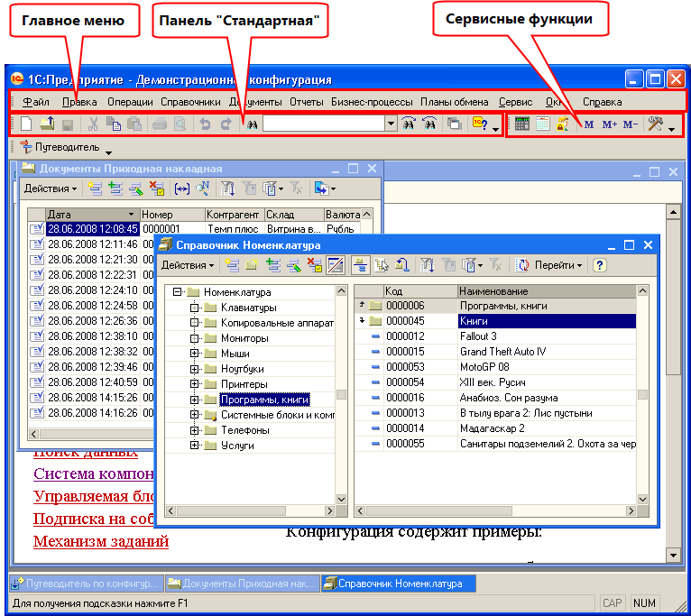Select the Fallout 3 row

(495, 336)
